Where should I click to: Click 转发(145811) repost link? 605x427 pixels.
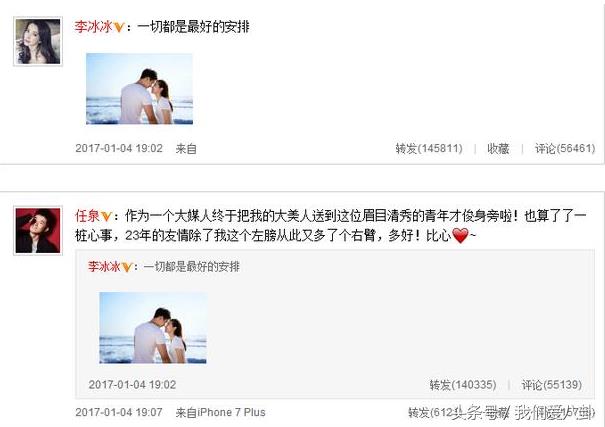[x=429, y=149]
